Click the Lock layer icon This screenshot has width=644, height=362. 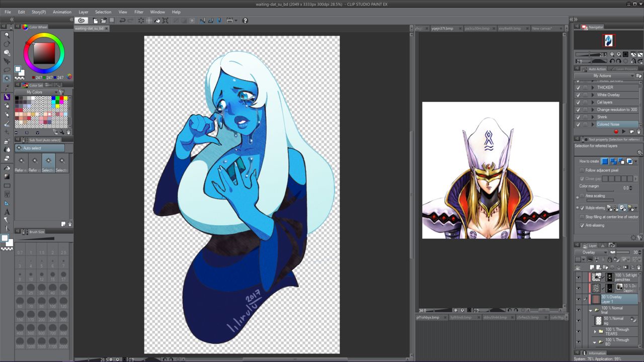609,259
